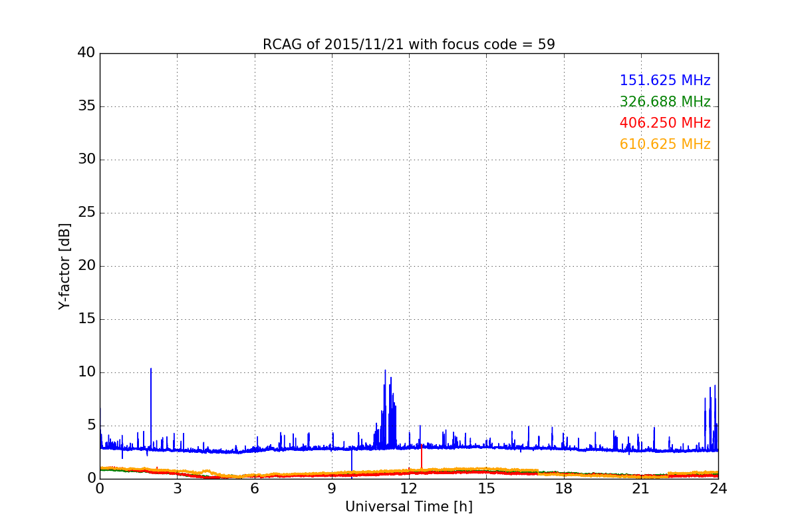Screen dimensions: 798x532
Task: Click the y-axis tick label '10'
Action: tap(86, 372)
